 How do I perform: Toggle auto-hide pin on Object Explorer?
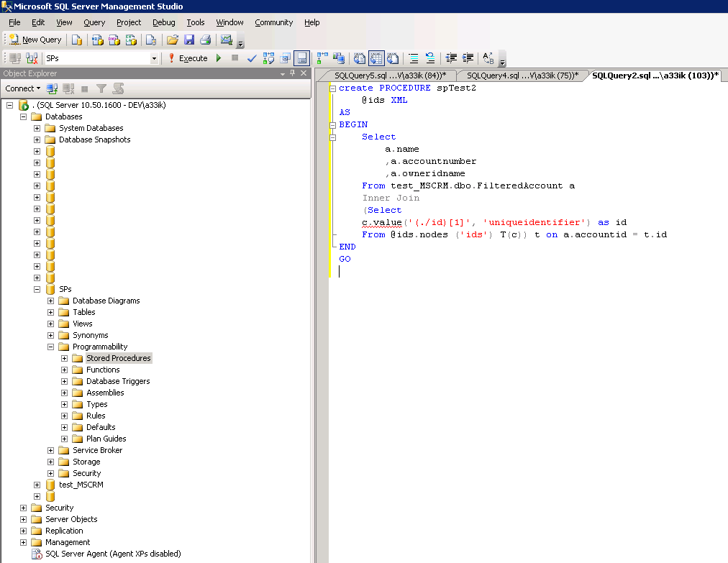click(293, 73)
